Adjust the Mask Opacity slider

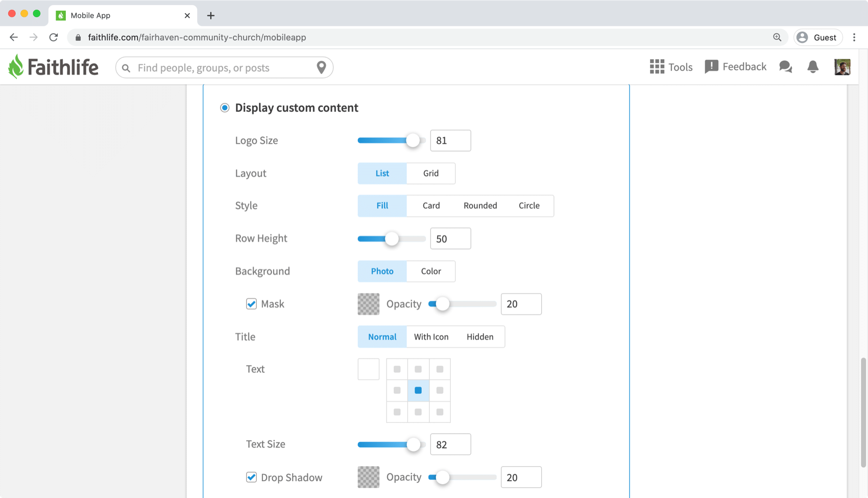point(443,304)
